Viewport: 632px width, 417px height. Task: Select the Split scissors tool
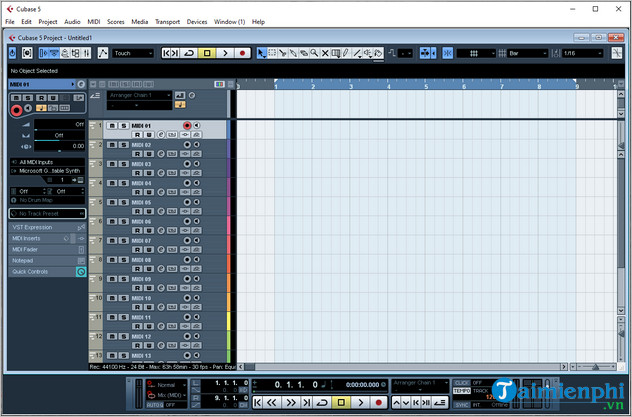point(283,53)
